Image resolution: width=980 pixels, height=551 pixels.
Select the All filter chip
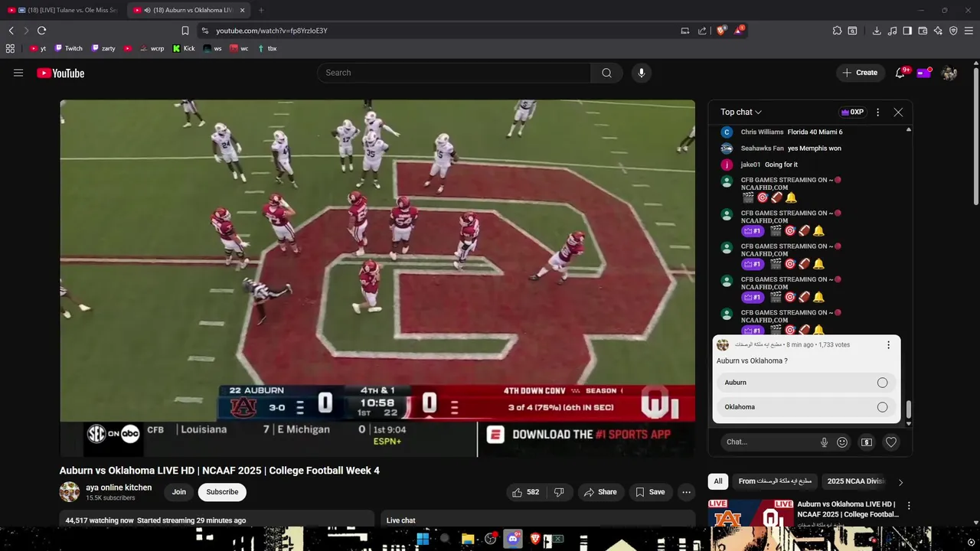click(x=718, y=481)
